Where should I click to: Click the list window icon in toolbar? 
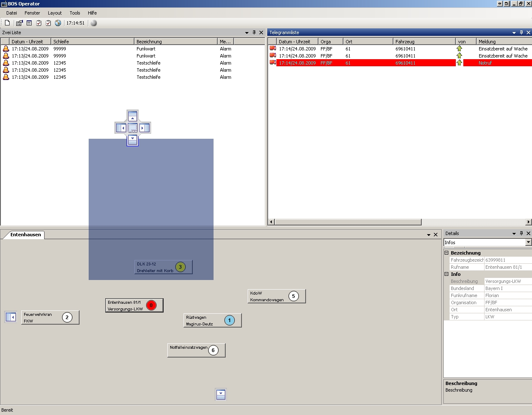pos(29,23)
